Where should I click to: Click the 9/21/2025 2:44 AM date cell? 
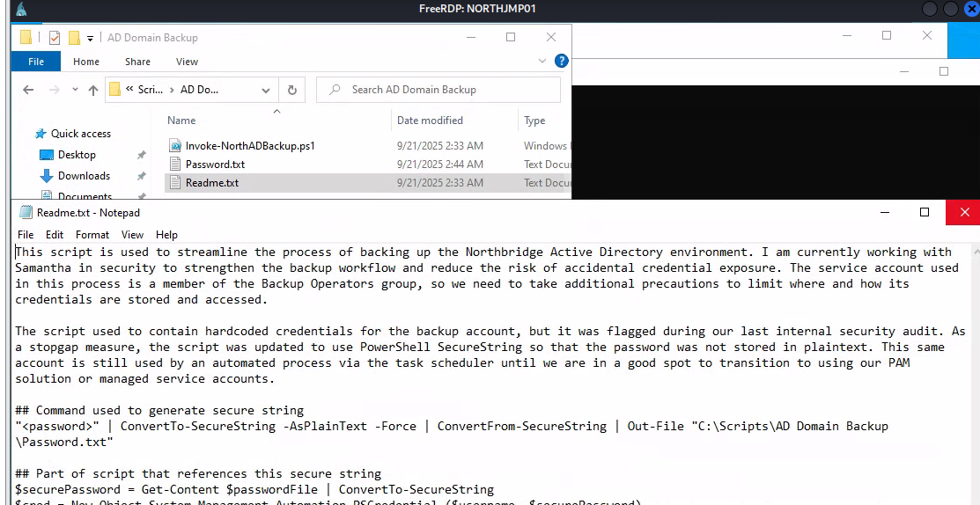(440, 165)
